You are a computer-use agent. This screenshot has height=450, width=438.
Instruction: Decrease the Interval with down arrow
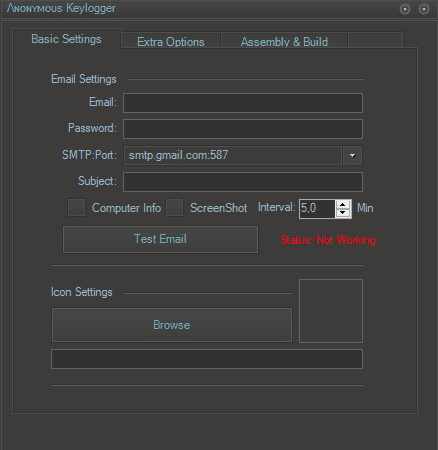343,213
